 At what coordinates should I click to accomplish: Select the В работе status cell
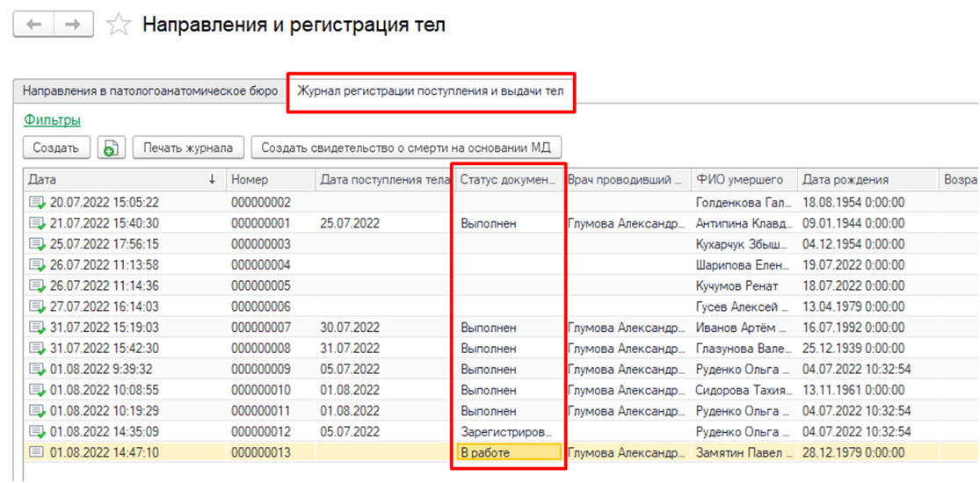(x=507, y=452)
